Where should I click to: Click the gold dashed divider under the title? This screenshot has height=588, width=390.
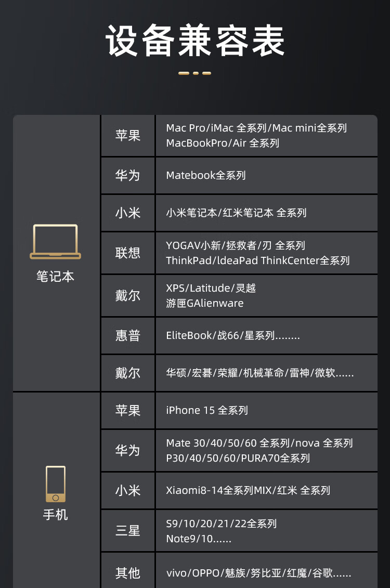click(x=194, y=73)
